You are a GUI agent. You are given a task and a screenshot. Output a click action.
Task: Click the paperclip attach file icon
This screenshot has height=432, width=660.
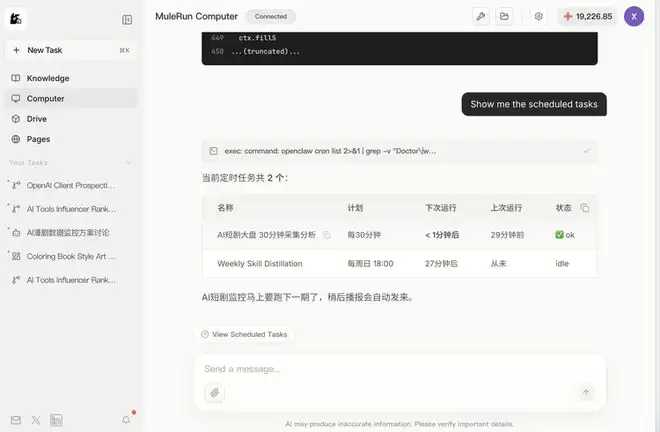214,393
